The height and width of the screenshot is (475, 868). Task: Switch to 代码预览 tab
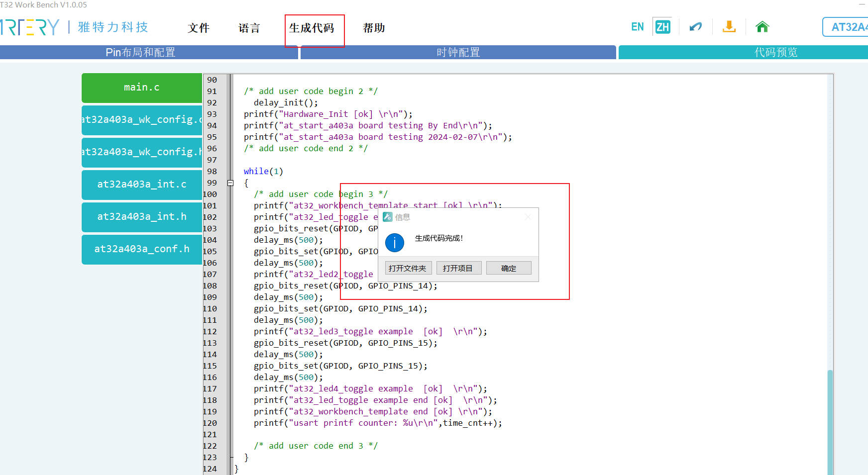[743, 52]
